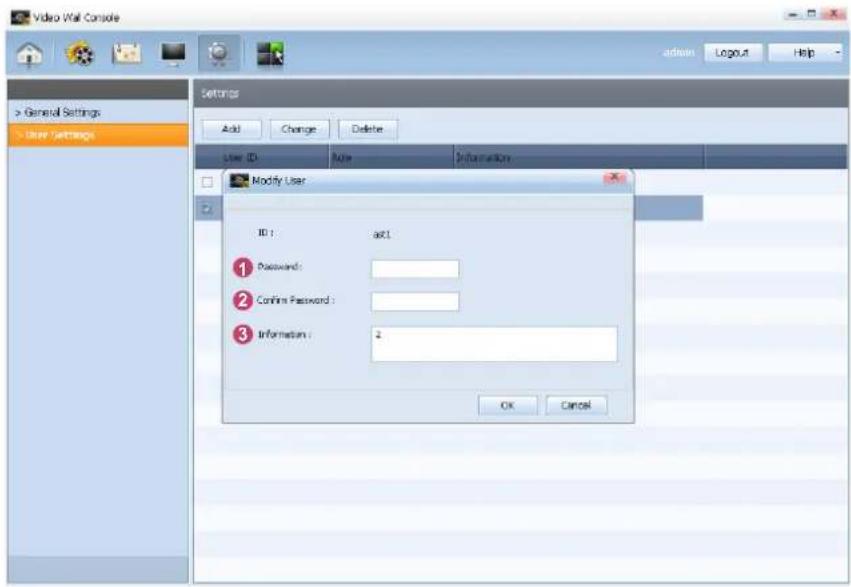
Task: Open the Help dropdown menu
Action: tap(805, 53)
